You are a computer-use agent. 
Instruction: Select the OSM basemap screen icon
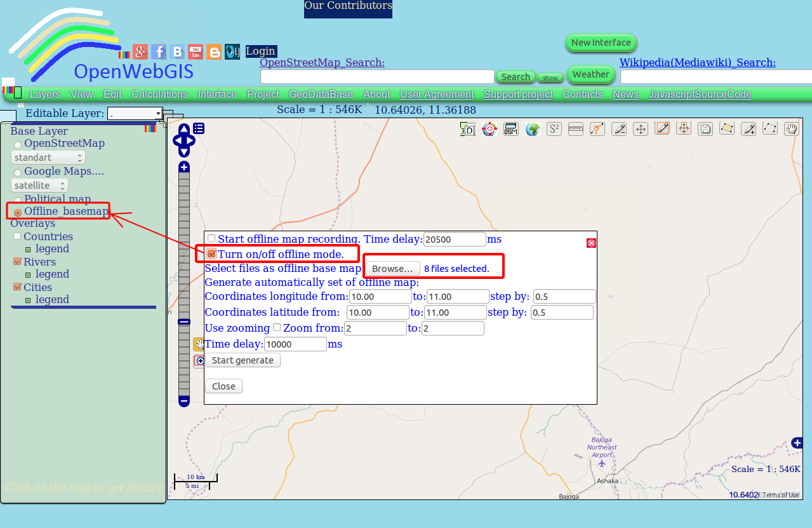[510, 128]
